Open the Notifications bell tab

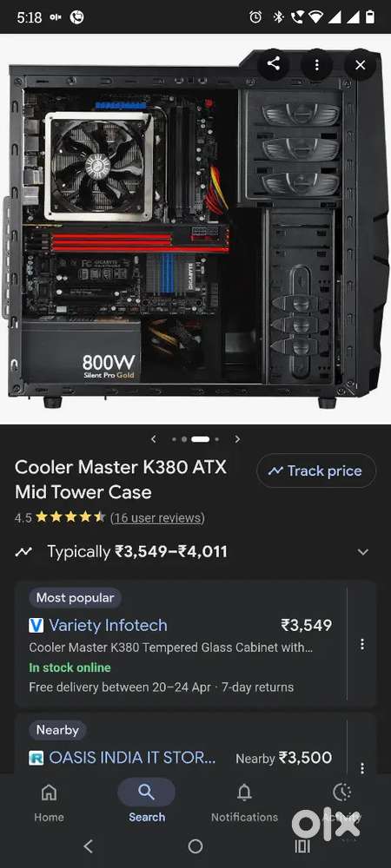tap(244, 802)
